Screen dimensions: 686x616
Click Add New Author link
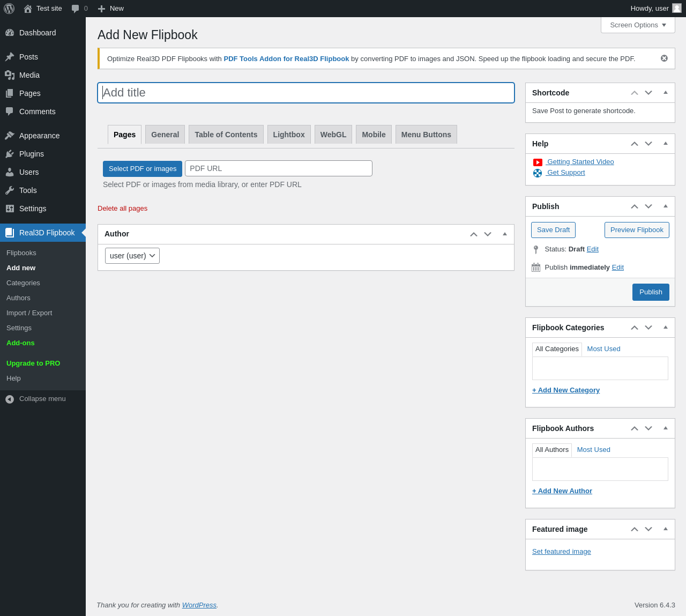tap(562, 491)
